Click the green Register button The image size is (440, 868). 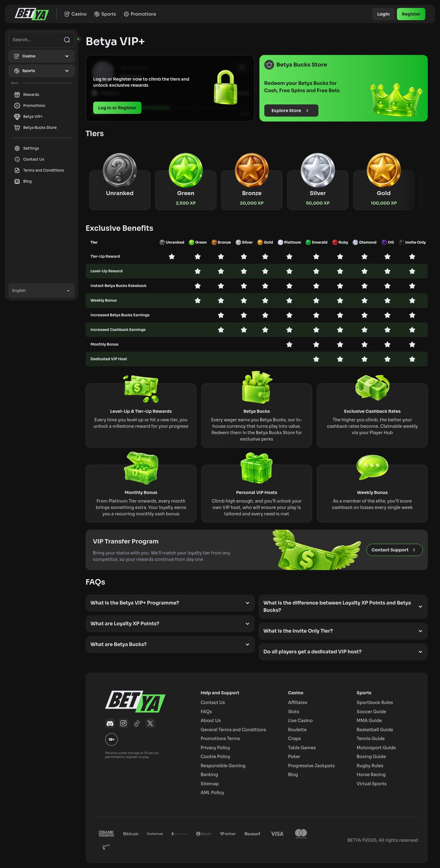411,14
